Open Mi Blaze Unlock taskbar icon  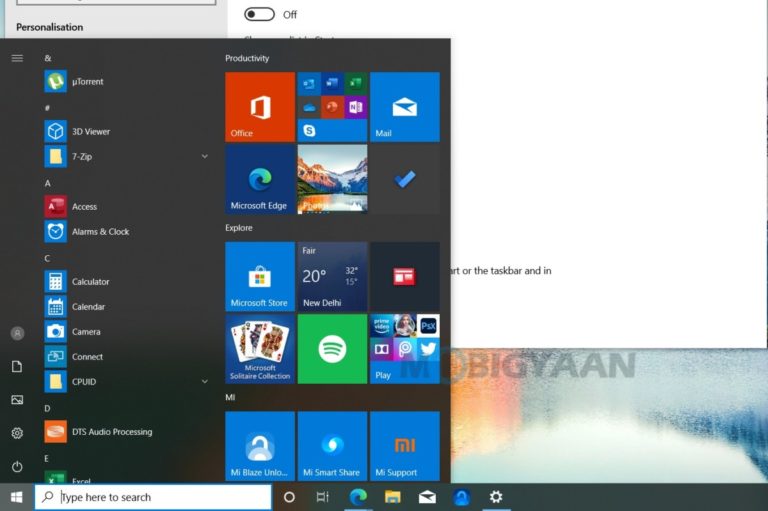(461, 497)
